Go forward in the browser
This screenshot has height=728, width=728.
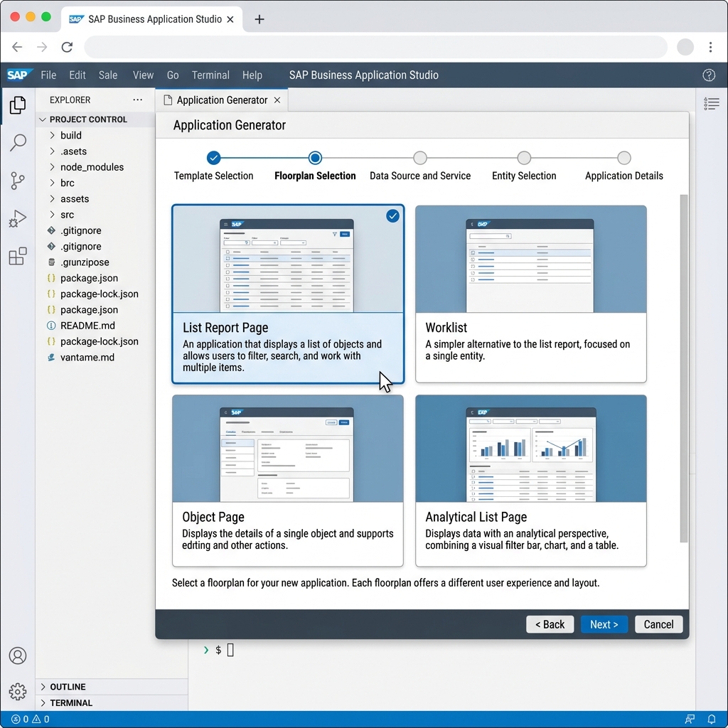point(42,47)
